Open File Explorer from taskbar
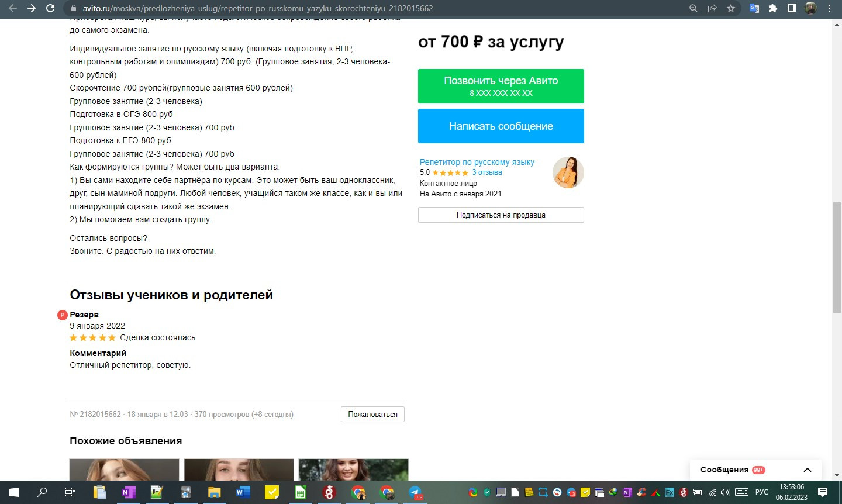 click(215, 492)
